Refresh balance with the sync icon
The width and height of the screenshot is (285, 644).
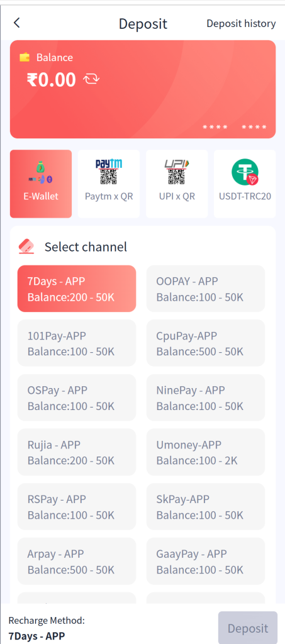pyautogui.click(x=91, y=79)
